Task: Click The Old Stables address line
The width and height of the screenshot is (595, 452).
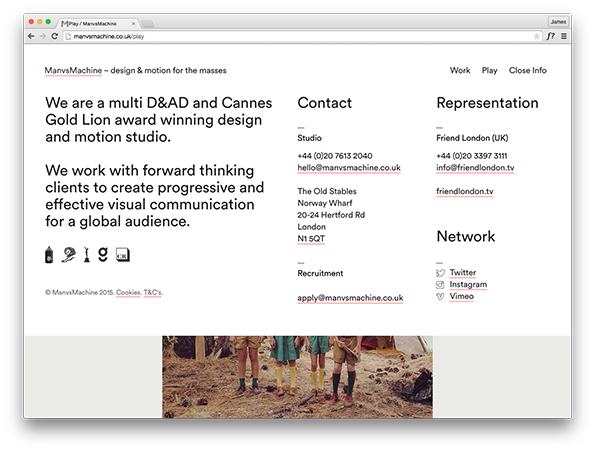Action: pyautogui.click(x=327, y=191)
